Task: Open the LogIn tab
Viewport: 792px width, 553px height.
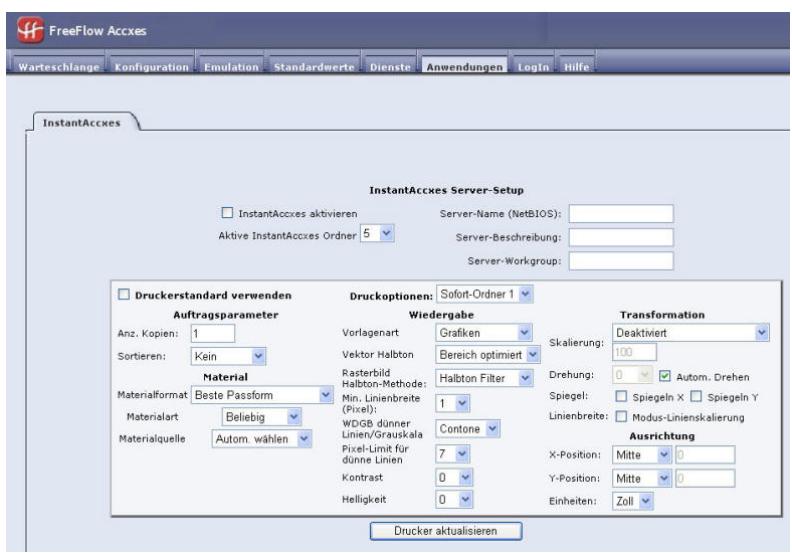Action: tap(533, 67)
